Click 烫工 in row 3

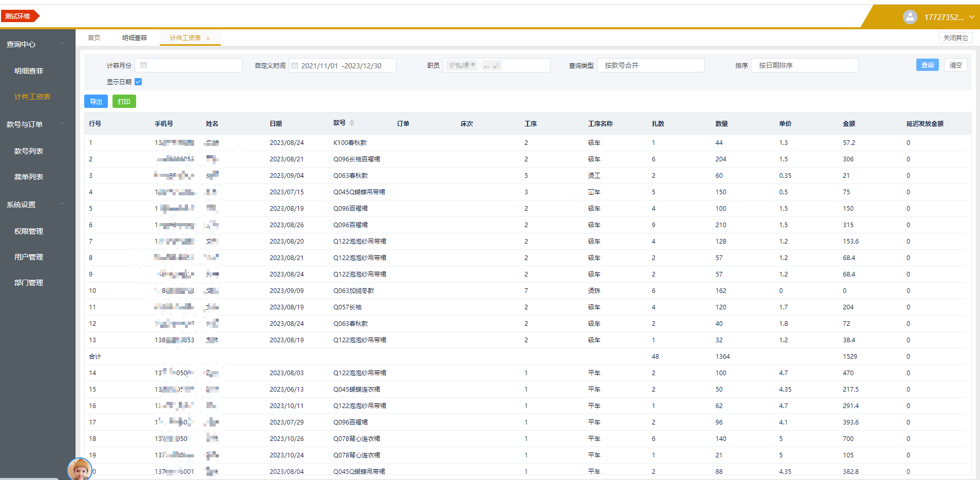pyautogui.click(x=594, y=176)
